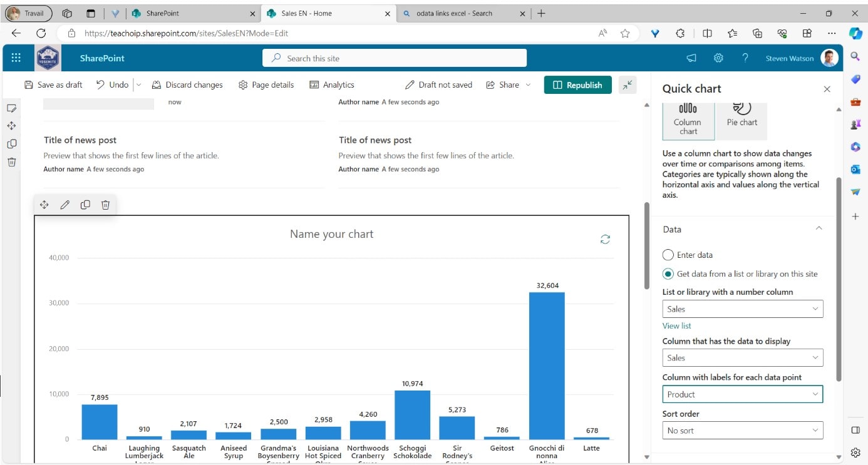Click the Undo button
Viewport: 868px width, 465px height.
click(x=112, y=85)
